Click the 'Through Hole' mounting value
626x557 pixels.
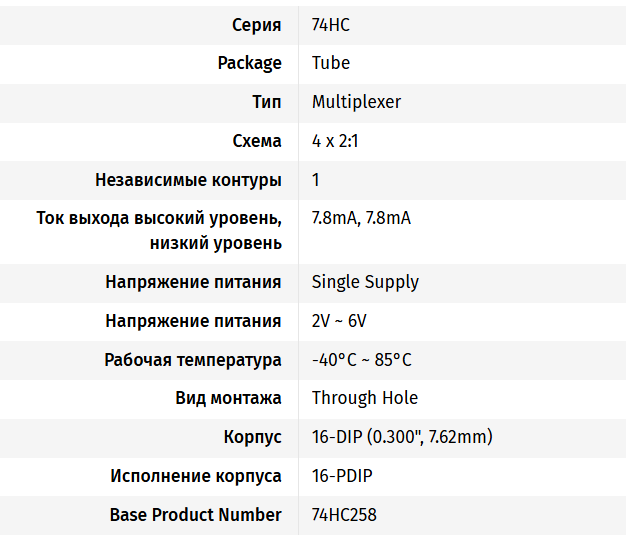[x=365, y=398]
